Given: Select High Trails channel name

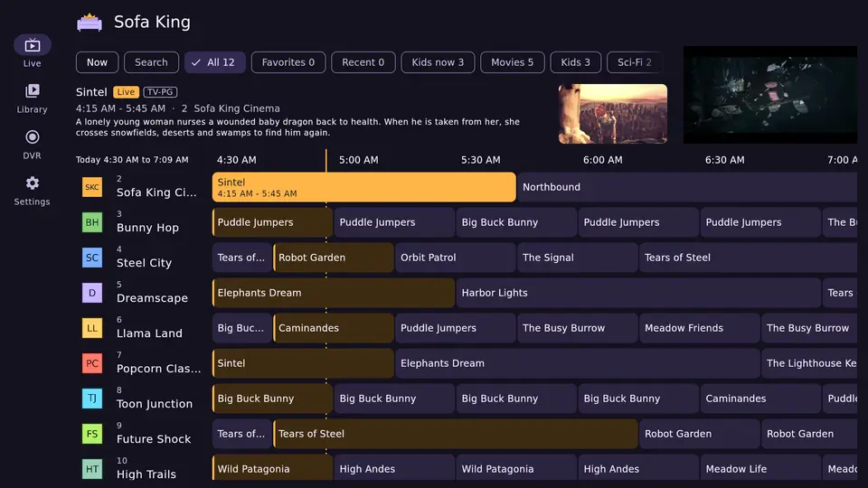Looking at the screenshot, I should [x=146, y=474].
